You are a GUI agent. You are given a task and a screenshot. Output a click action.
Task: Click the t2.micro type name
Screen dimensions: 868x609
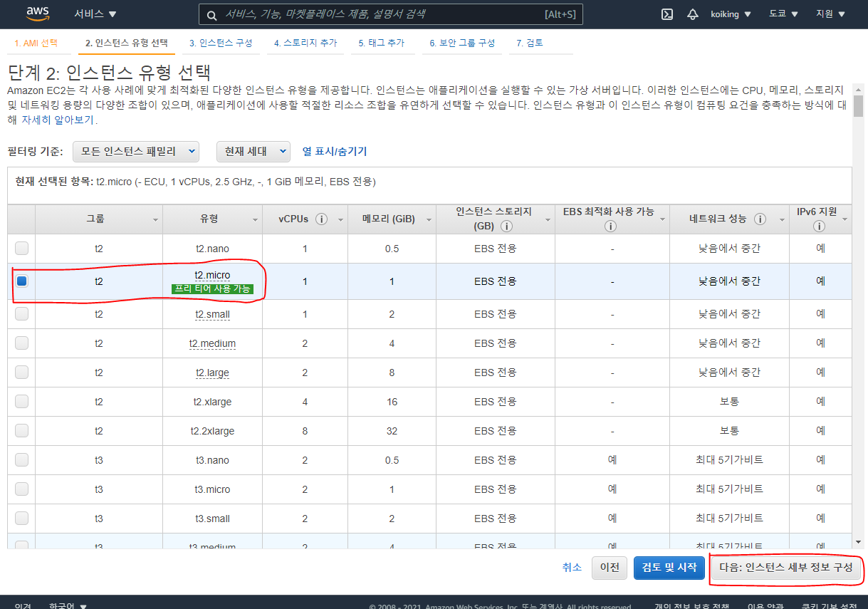click(x=212, y=274)
